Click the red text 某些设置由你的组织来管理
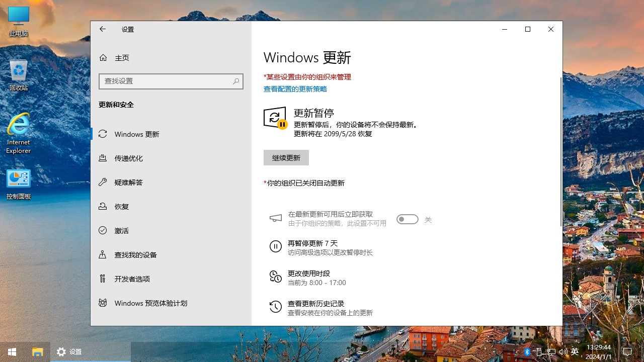This screenshot has height=362, width=644. click(307, 77)
